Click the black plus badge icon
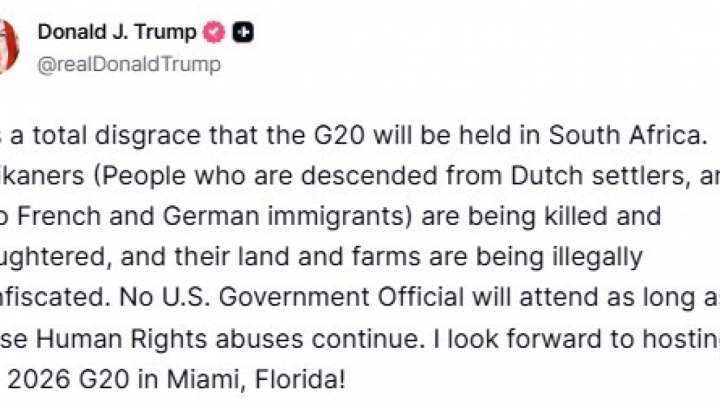This screenshot has height=406, width=720. tap(242, 33)
